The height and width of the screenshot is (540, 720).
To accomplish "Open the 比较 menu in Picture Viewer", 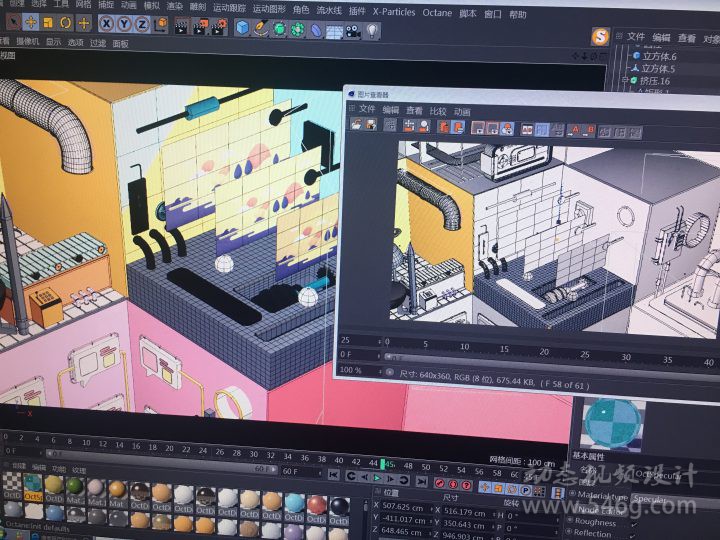I will [437, 110].
